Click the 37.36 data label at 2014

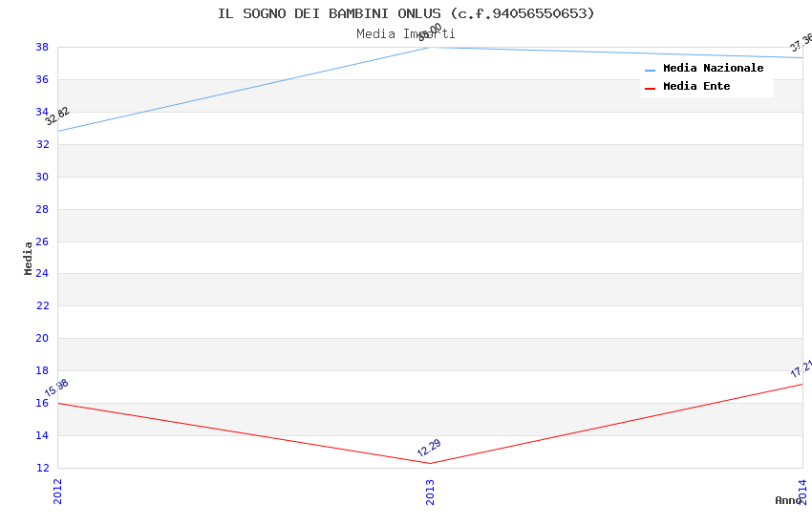[801, 42]
